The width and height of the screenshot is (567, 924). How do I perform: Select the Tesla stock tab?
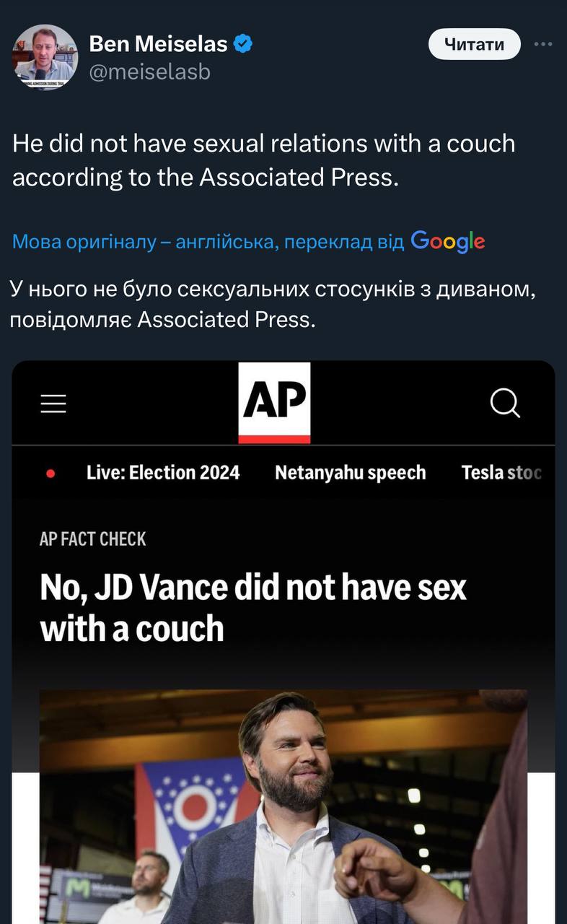503,473
